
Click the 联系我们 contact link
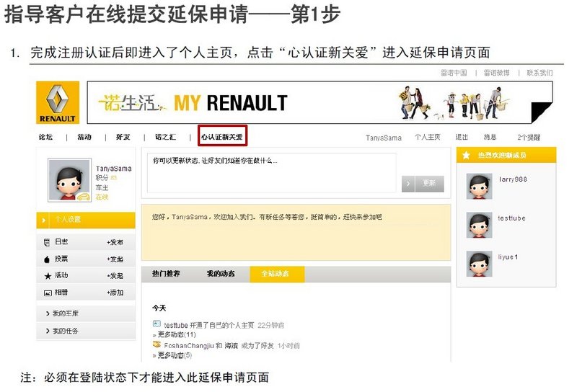coord(539,73)
